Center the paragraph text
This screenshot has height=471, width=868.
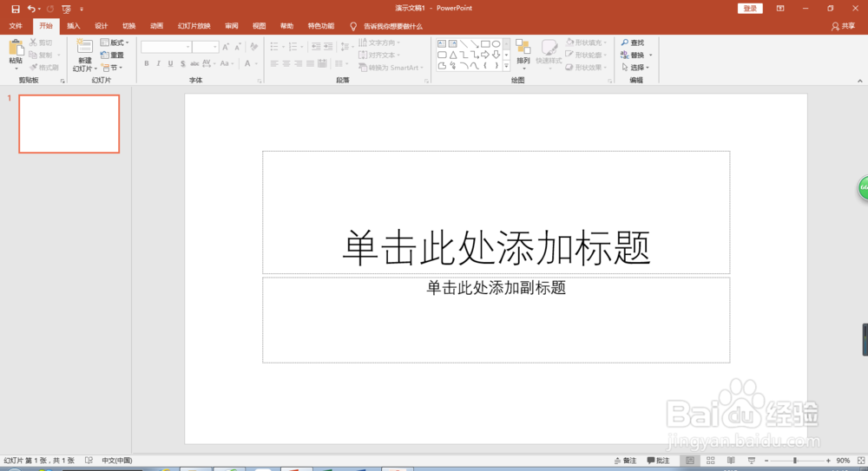pos(286,63)
